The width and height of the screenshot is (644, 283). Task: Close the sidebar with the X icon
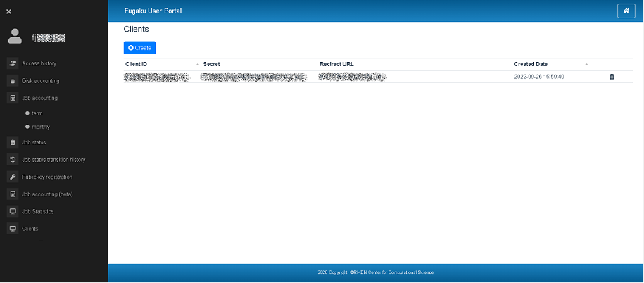[9, 11]
